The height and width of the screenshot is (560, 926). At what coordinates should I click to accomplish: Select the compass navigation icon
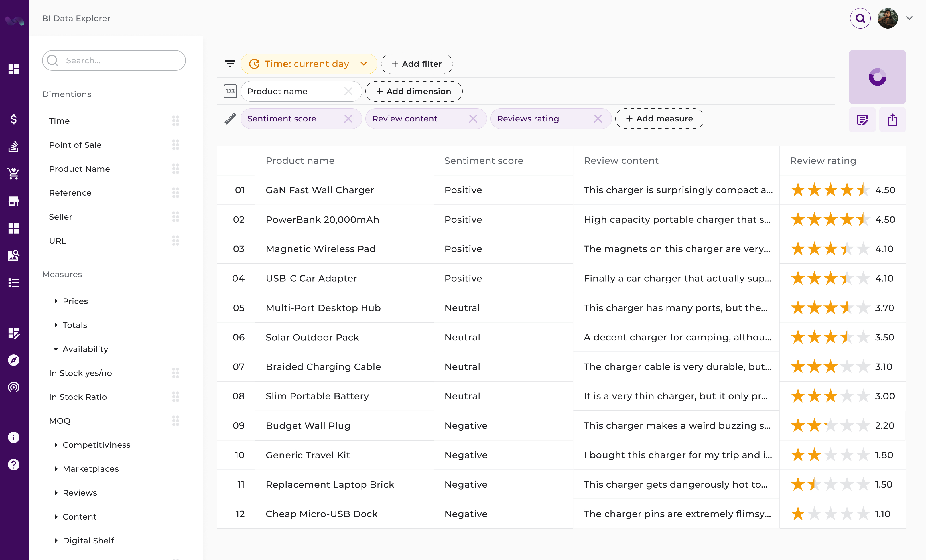coord(13,360)
